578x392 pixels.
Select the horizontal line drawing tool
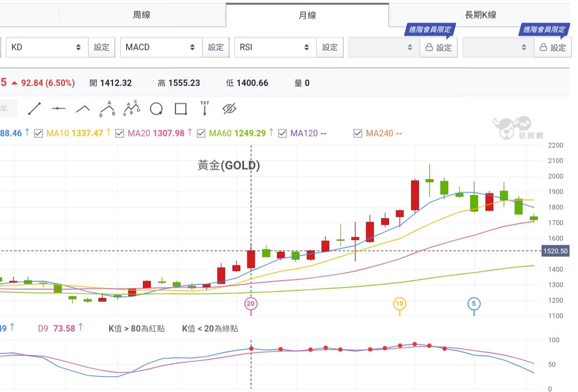click(58, 109)
